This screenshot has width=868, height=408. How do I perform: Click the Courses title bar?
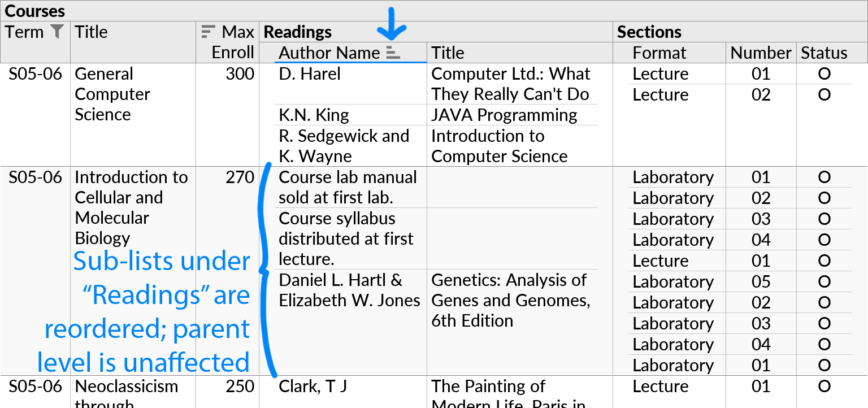[x=36, y=10]
